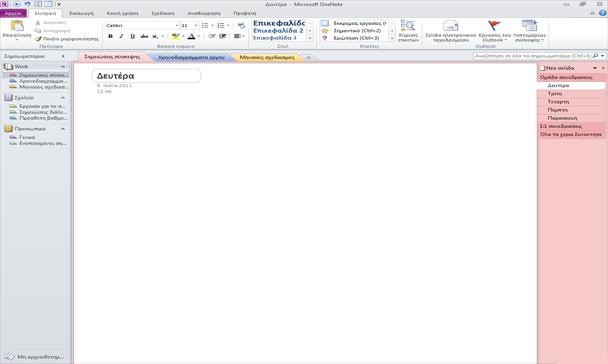608x364 pixels.
Task: Apply the font color (A icon)
Action: click(191, 36)
